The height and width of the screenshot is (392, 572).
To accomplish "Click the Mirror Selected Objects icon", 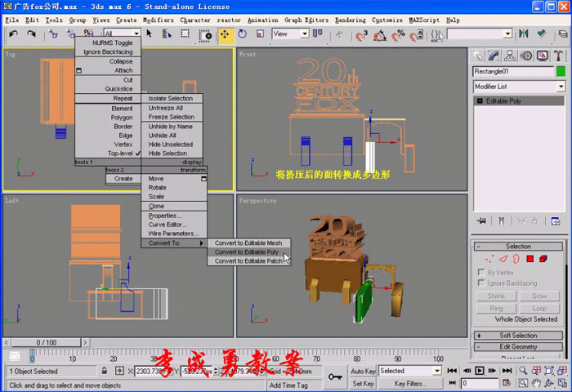I will (x=524, y=34).
